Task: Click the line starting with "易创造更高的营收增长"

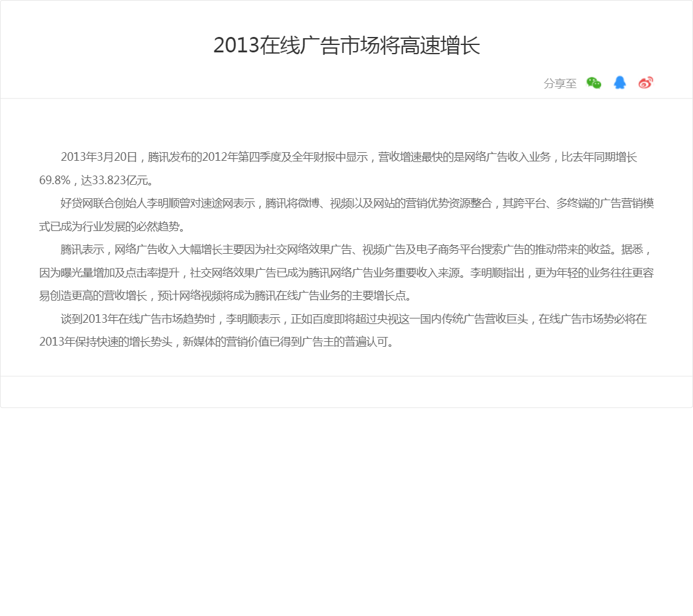Action: 225,296
